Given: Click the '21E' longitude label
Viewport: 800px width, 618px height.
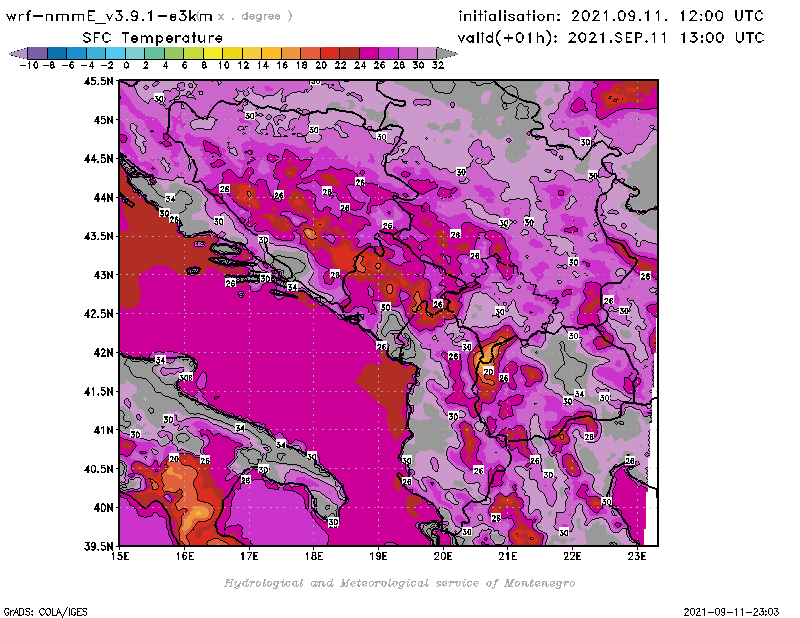Looking at the screenshot, I should tap(508, 556).
